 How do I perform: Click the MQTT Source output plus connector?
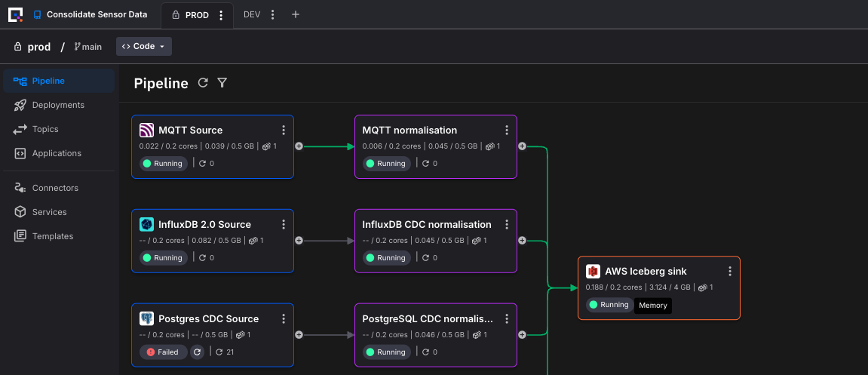299,146
